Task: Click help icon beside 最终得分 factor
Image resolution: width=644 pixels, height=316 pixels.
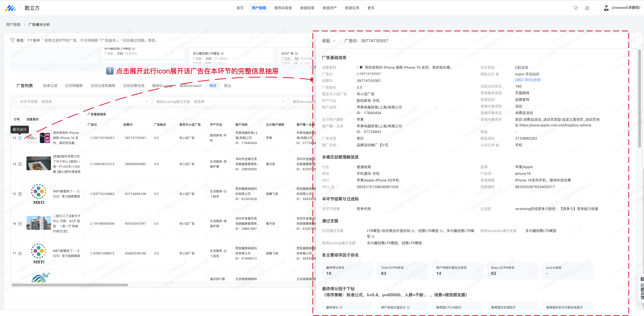Action: click(x=341, y=307)
